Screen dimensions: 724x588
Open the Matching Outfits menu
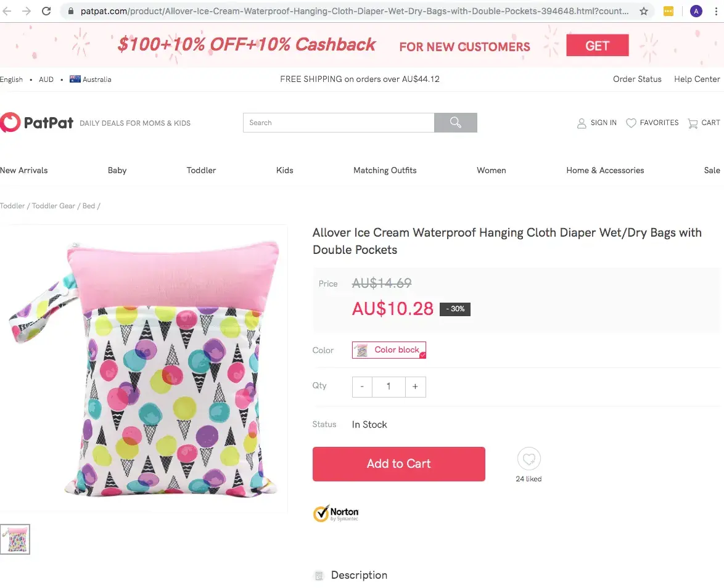point(385,170)
